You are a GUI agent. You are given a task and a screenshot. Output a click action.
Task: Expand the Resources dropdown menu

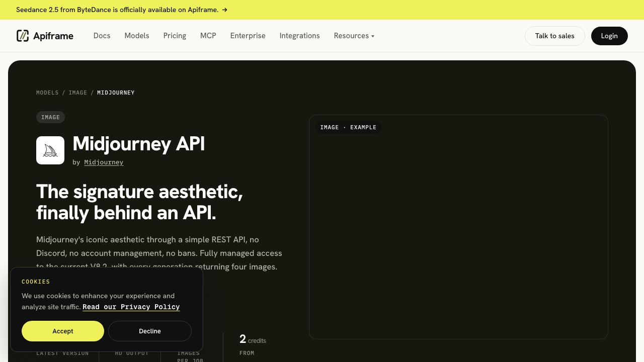coord(354,36)
